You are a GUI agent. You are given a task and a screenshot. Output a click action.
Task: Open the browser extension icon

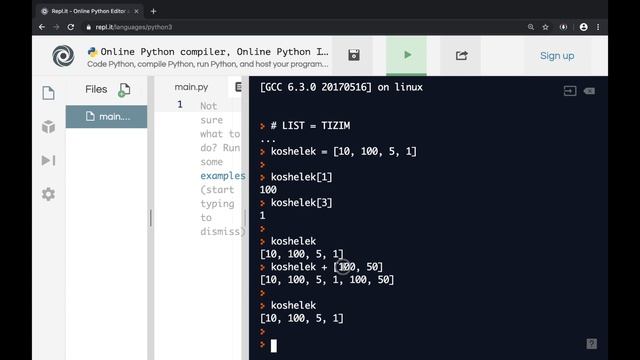point(563,27)
